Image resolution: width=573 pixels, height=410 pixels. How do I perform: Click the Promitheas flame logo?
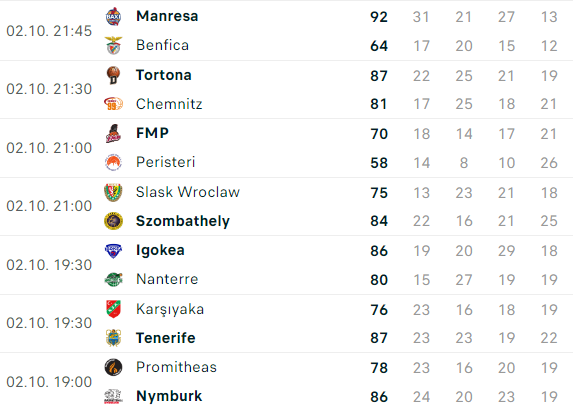pyautogui.click(x=113, y=367)
